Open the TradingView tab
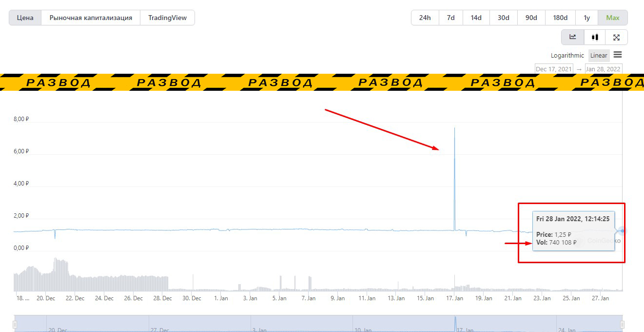This screenshot has height=332, width=644. 167,18
